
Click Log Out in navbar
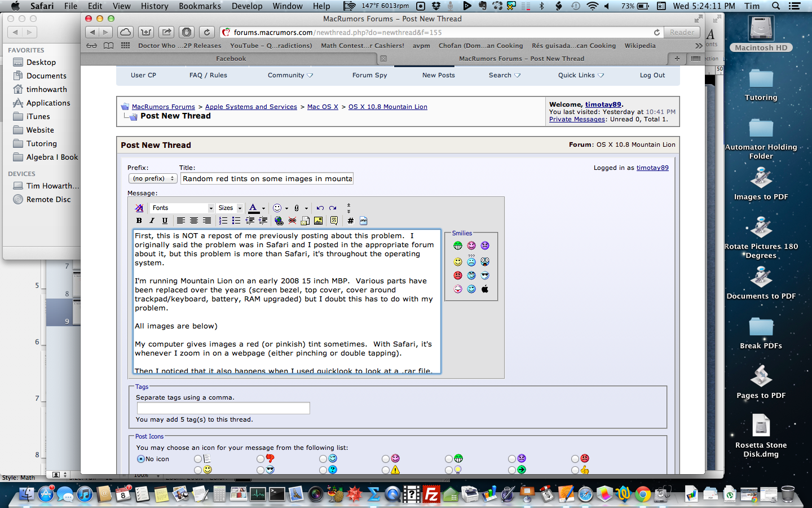coord(652,75)
